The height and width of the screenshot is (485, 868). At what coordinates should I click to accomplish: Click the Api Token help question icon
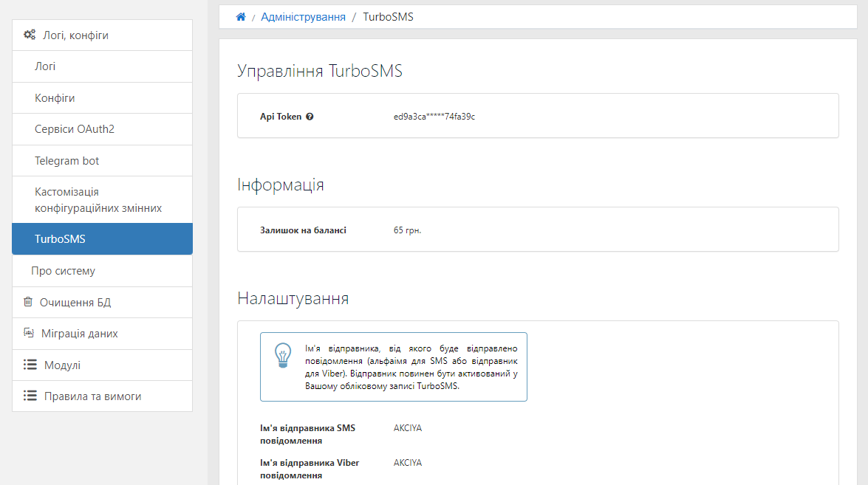(x=310, y=117)
